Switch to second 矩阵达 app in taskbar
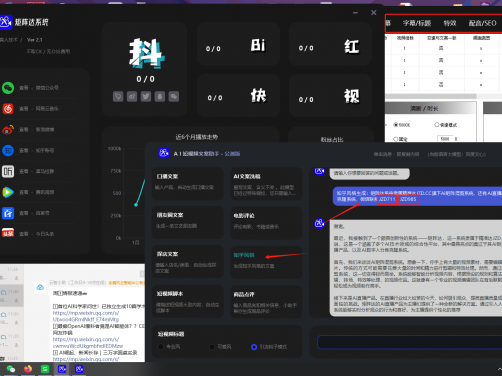This screenshot has height=376, width=502. tap(79, 369)
